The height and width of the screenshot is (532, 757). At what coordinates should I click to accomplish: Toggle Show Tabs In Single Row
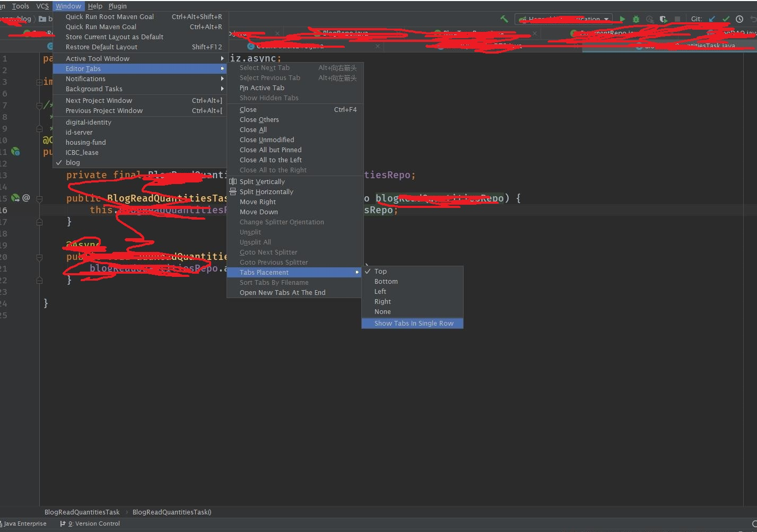[412, 323]
